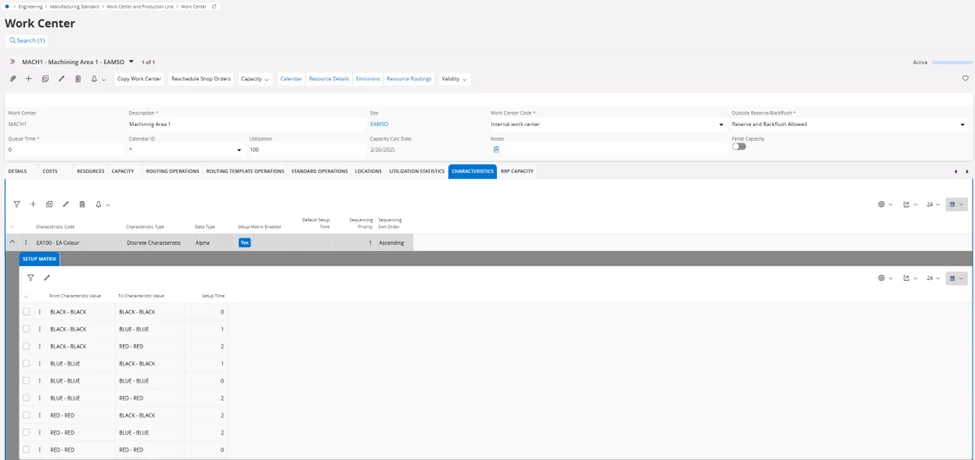This screenshot has width=975, height=460.
Task: Open Characteristics list export menu
Action: coord(910,204)
